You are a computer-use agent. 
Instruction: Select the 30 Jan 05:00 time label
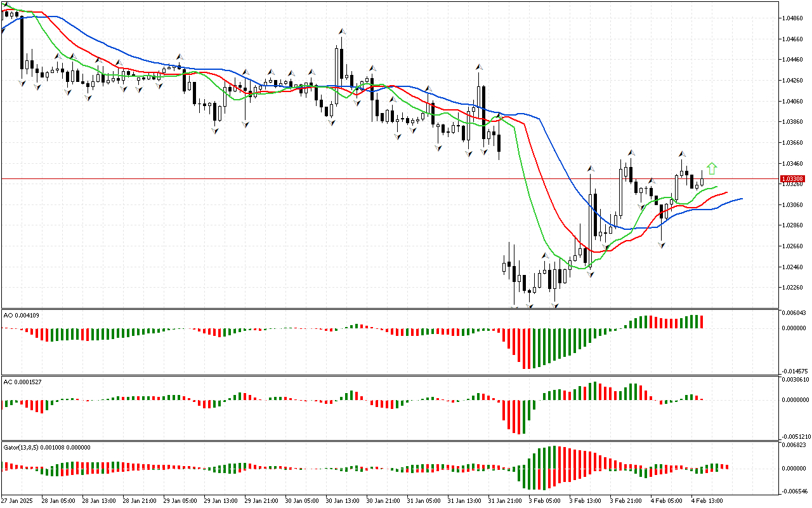[301, 501]
